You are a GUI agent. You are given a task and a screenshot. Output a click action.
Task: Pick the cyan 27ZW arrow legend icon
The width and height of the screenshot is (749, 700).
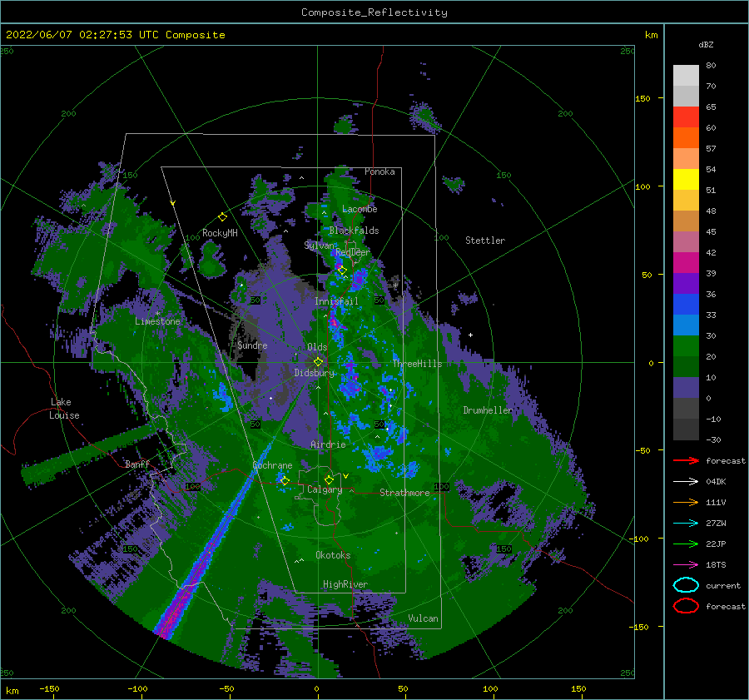(x=686, y=523)
